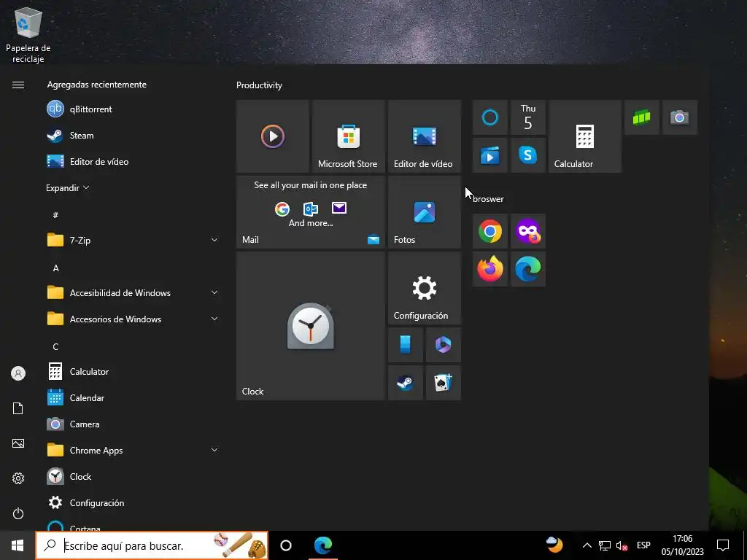The width and height of the screenshot is (747, 560).
Task: Click the broswer group title
Action: pyautogui.click(x=488, y=199)
